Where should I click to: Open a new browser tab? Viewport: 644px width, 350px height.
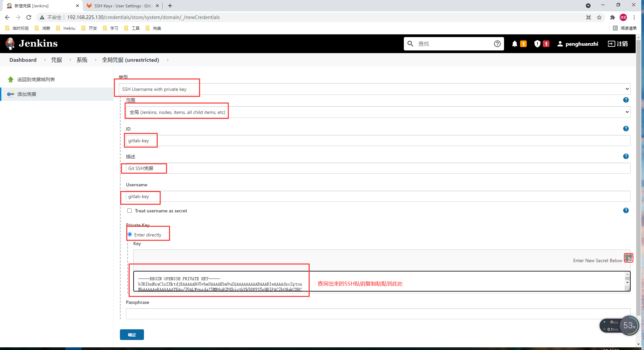pos(170,6)
